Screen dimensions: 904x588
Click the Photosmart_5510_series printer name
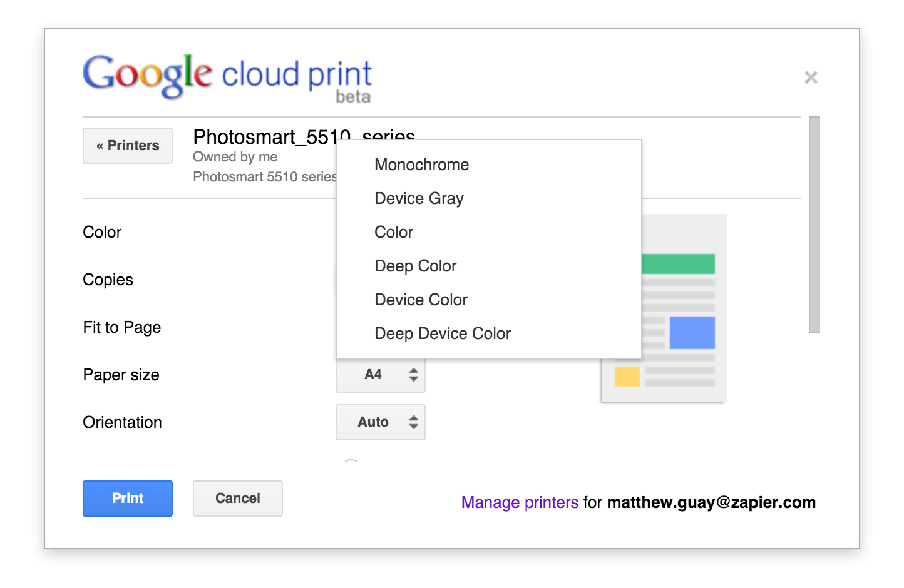304,136
